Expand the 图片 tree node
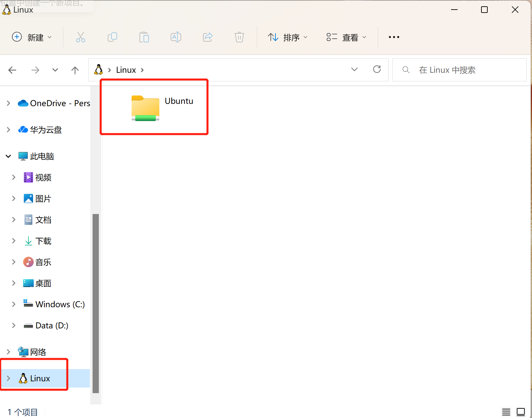Image resolution: width=532 pixels, height=418 pixels. (14, 198)
